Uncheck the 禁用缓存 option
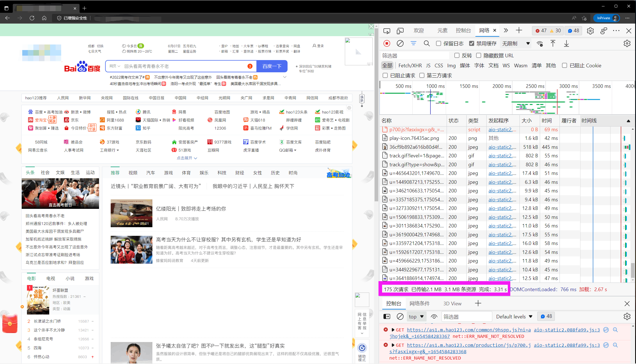 472,43
